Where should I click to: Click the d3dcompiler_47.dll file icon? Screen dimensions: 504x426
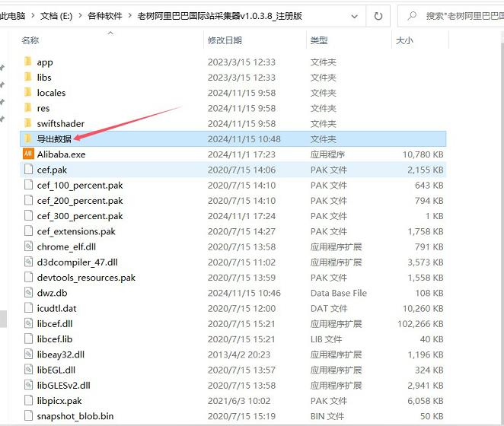[29, 262]
